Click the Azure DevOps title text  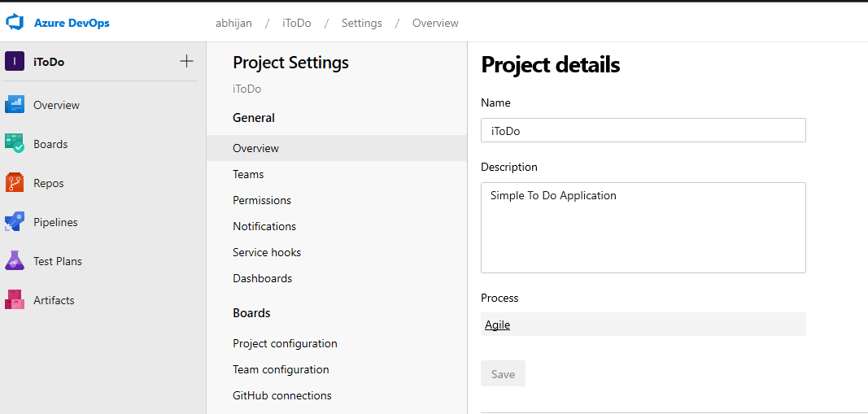pos(72,24)
